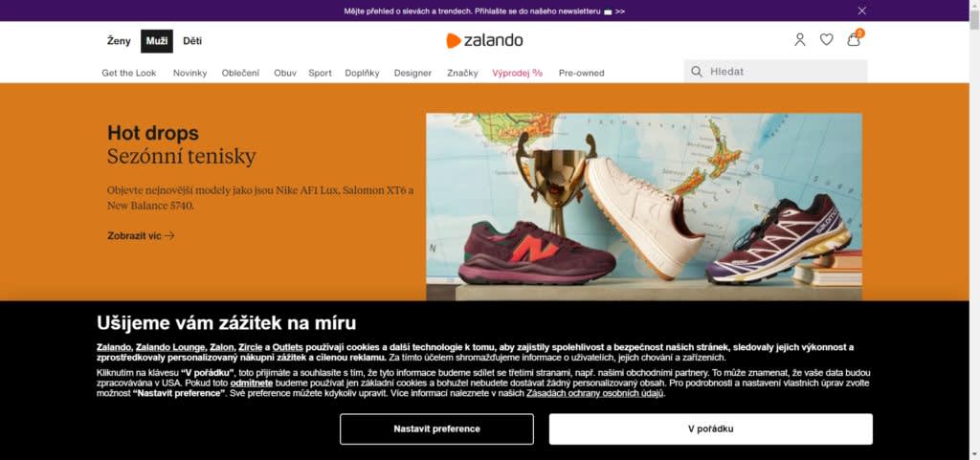Open the Značky menu item

click(x=462, y=73)
